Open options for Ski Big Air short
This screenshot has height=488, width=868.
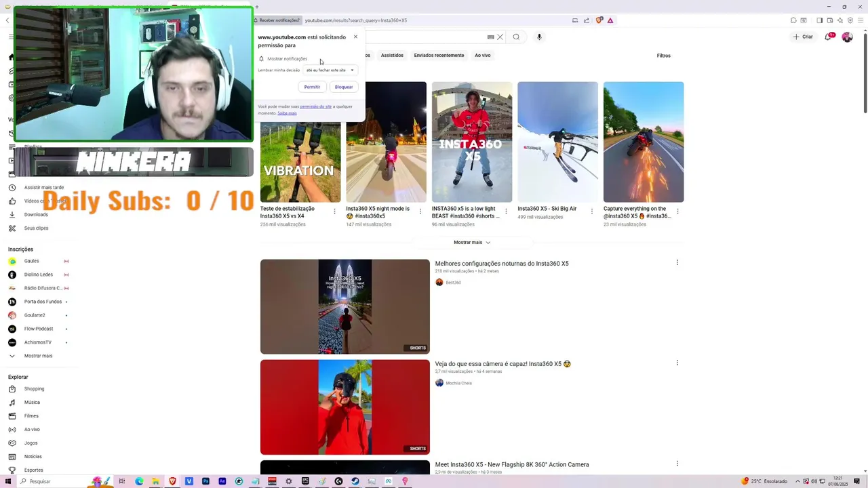[591, 211]
